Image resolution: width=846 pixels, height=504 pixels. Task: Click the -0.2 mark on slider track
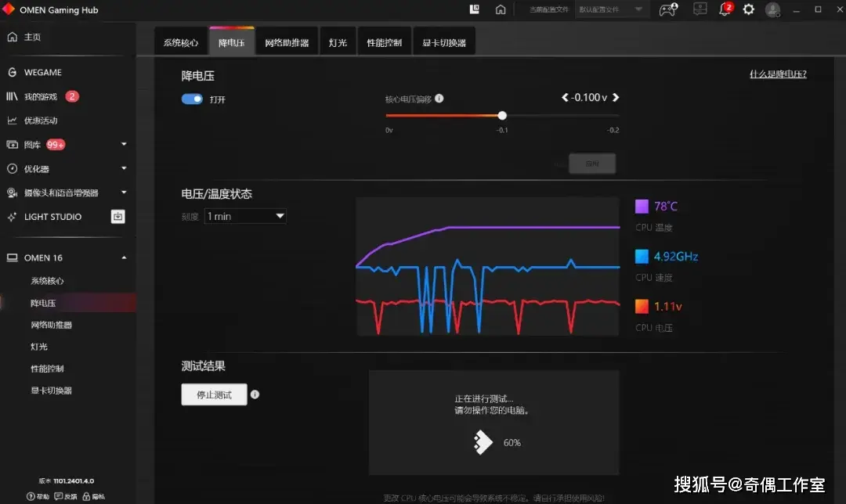pyautogui.click(x=613, y=130)
